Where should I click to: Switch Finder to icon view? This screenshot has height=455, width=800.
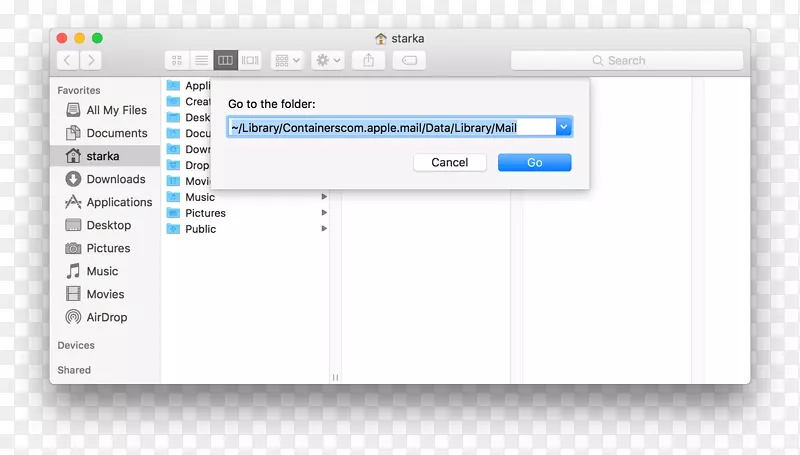click(x=177, y=60)
